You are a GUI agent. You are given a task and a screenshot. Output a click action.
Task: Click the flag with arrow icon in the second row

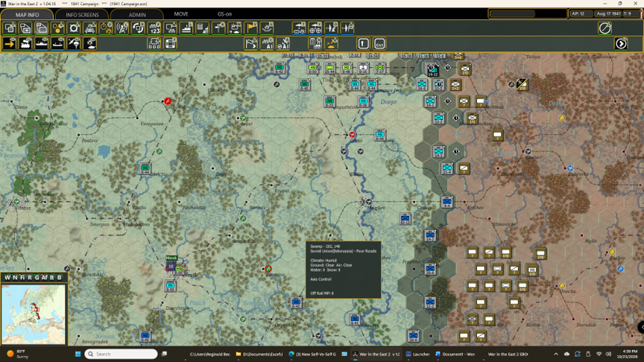click(251, 43)
